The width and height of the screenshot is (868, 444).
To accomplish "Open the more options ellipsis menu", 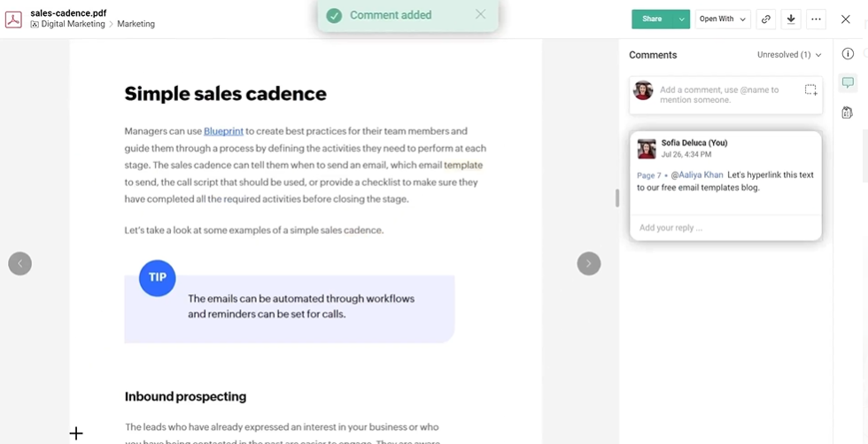I will click(x=816, y=19).
